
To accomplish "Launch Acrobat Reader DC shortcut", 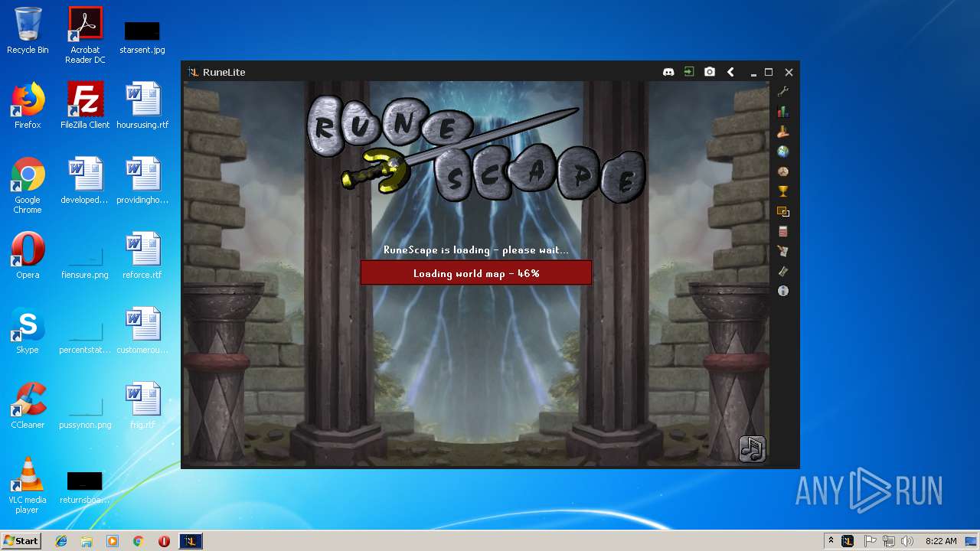I will click(85, 35).
